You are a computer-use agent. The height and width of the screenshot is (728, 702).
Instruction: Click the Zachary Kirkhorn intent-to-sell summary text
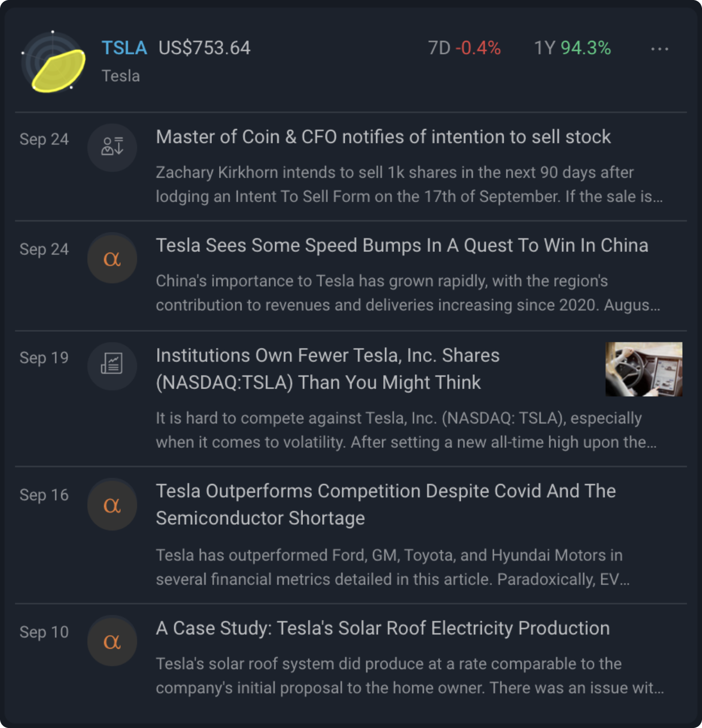click(x=409, y=185)
